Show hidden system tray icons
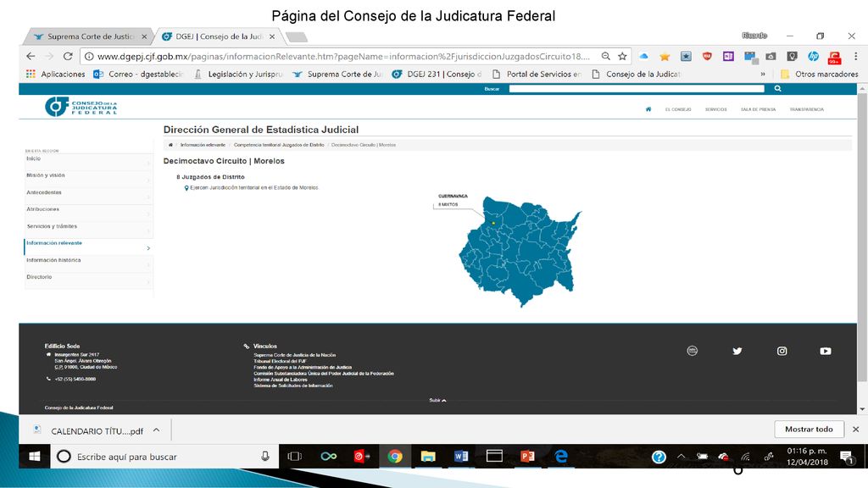868x488 pixels. pos(681,457)
